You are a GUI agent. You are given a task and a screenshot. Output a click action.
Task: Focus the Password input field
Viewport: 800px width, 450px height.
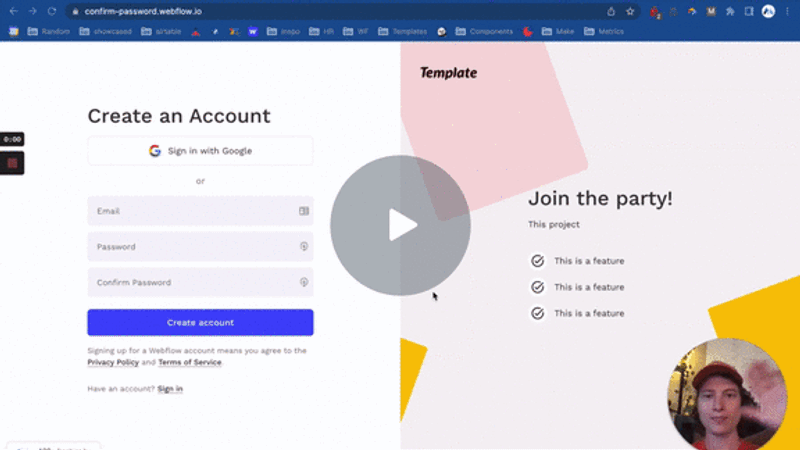[x=201, y=246]
